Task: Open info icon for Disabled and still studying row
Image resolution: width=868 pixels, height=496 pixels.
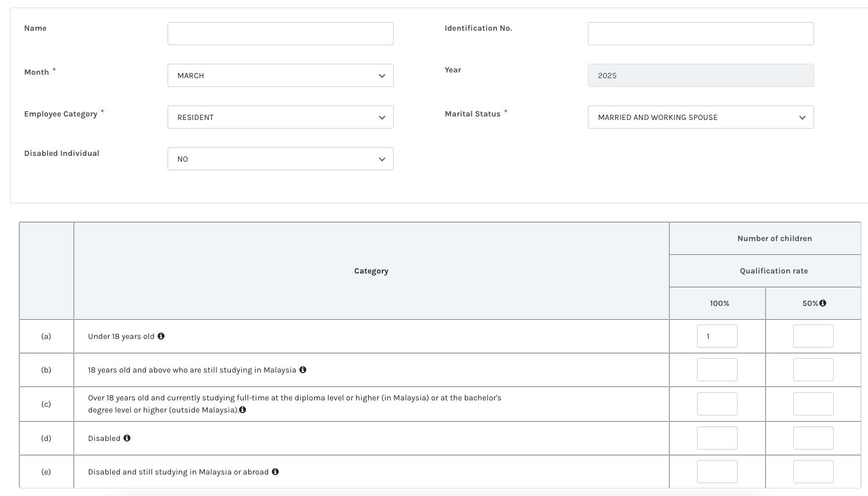Action: pyautogui.click(x=275, y=472)
